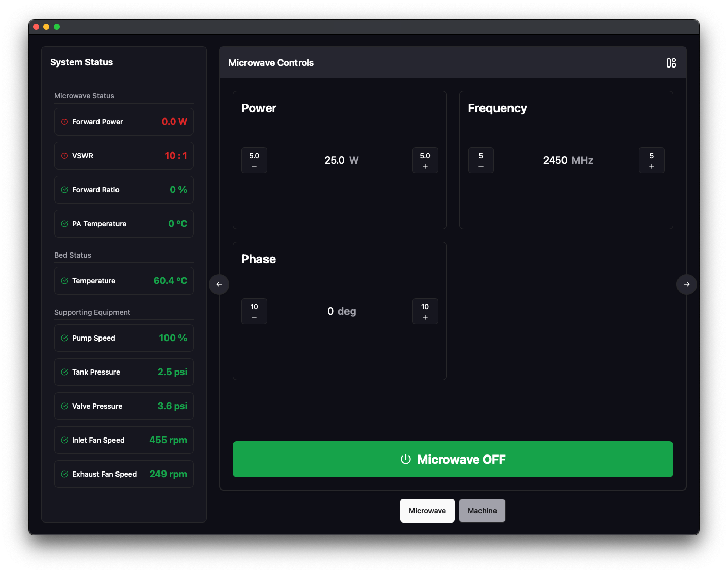Click the Valve Pressure check icon
The image size is (728, 573).
(x=64, y=406)
